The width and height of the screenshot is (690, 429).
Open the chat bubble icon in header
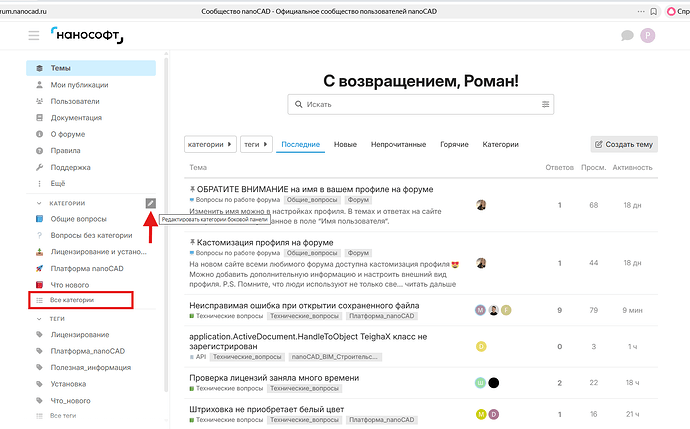(627, 36)
